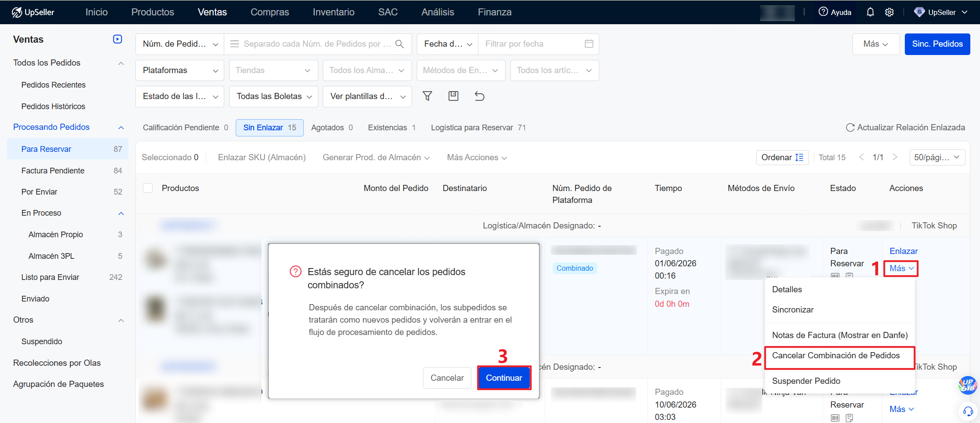Expand the Todas las Boletas dropdown
Screen dimensions: 980x423
point(273,96)
